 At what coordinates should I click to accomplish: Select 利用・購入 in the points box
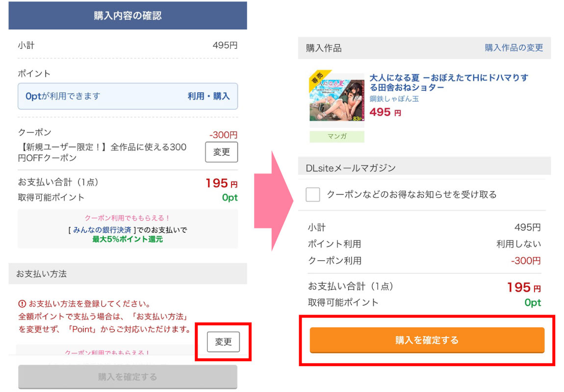208,96
